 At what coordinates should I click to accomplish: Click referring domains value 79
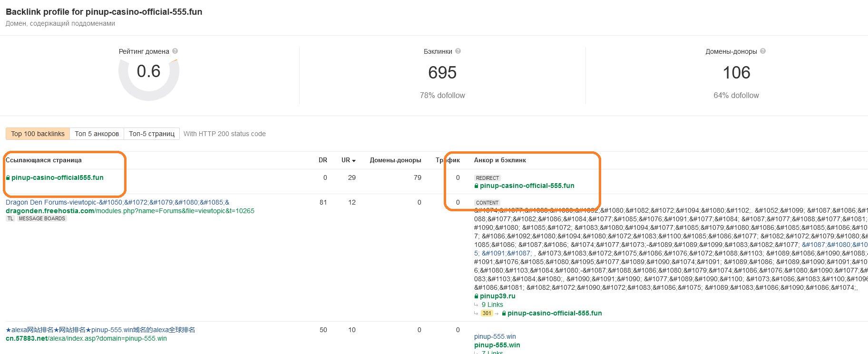point(418,177)
